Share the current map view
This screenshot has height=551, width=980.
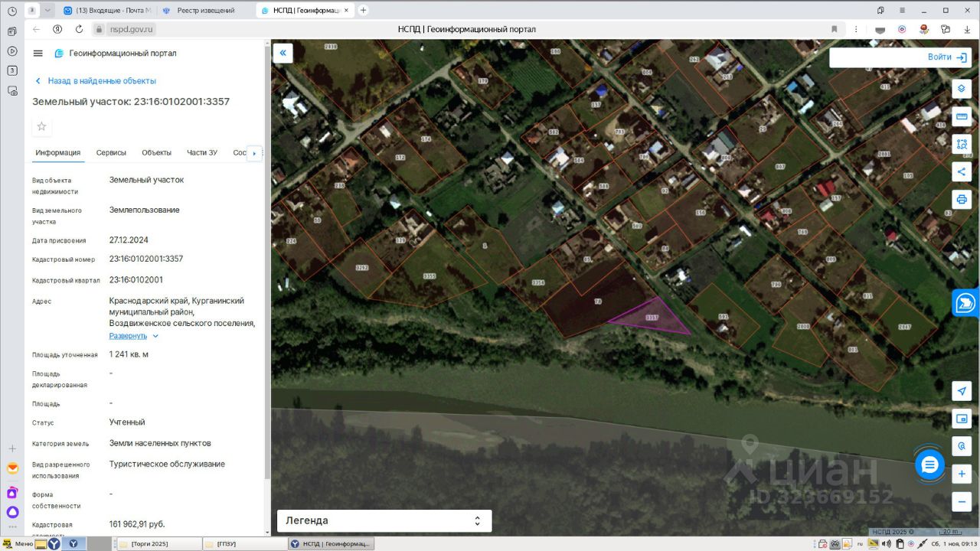962,171
